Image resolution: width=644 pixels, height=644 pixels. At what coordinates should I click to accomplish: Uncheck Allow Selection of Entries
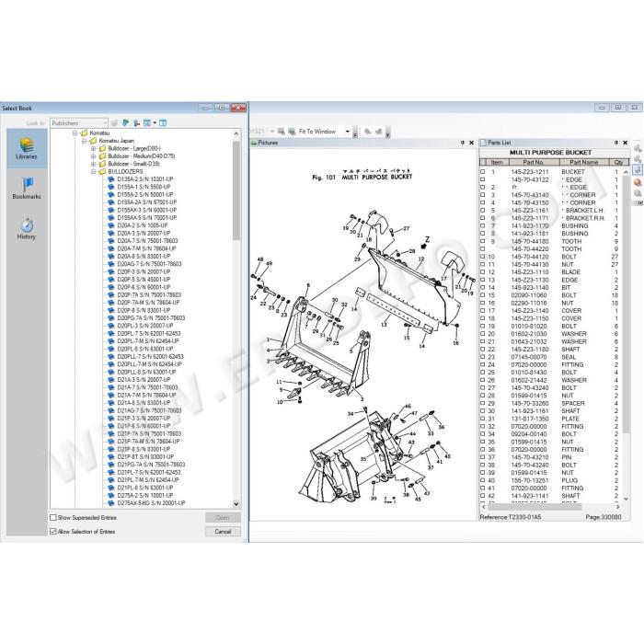(x=53, y=532)
